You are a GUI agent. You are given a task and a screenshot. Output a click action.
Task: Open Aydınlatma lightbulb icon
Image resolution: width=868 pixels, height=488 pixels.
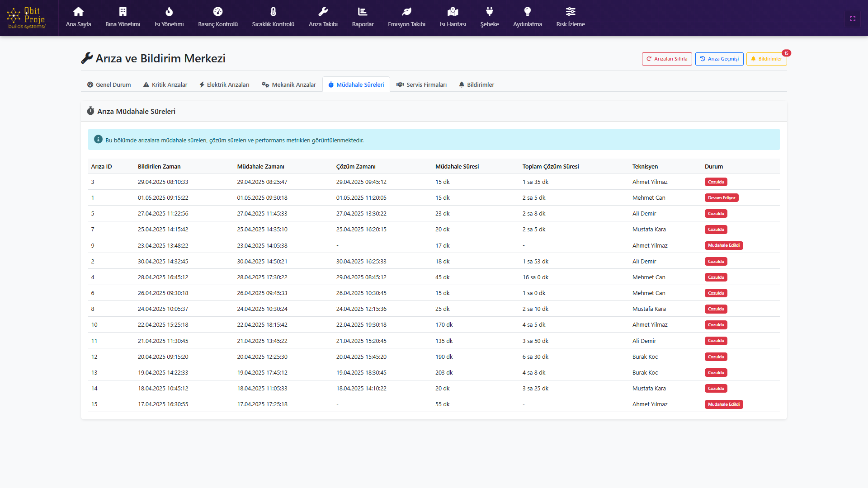pos(527,12)
